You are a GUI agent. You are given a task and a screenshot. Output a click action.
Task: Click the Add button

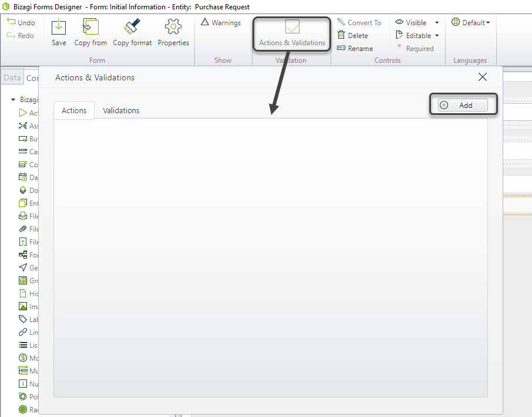pos(463,105)
